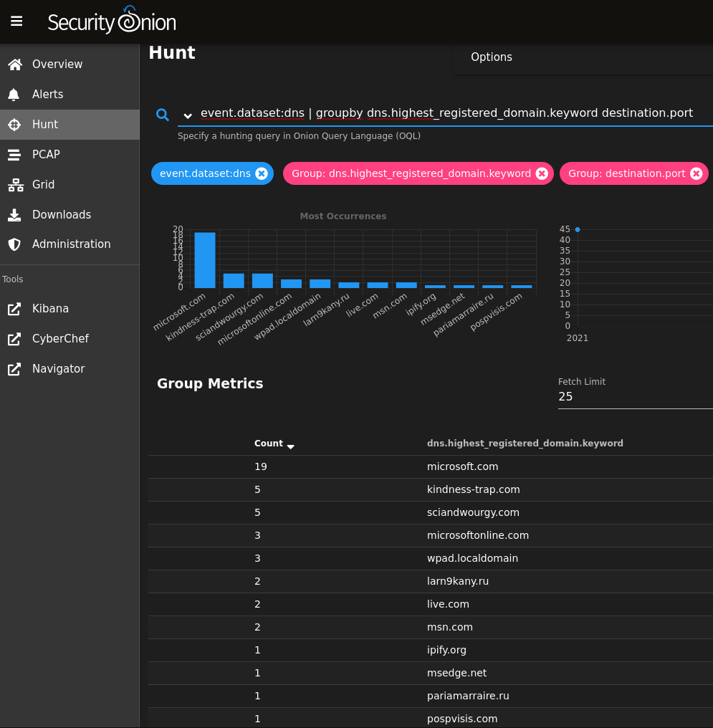The image size is (713, 728).
Task: Click the count 19 cell
Action: (x=260, y=467)
